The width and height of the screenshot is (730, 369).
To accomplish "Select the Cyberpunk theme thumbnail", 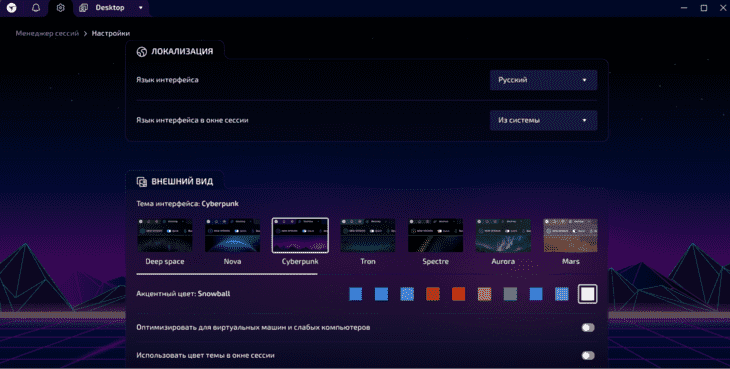I will point(300,235).
